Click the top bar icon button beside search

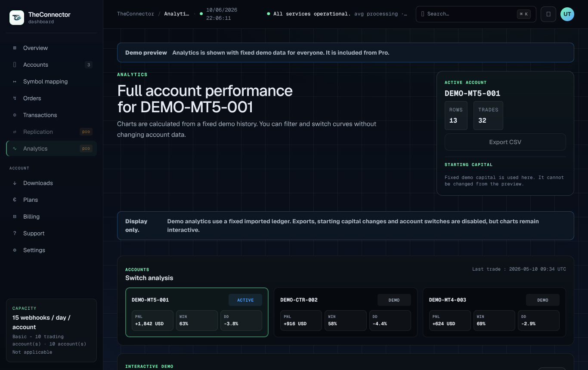pyautogui.click(x=548, y=14)
